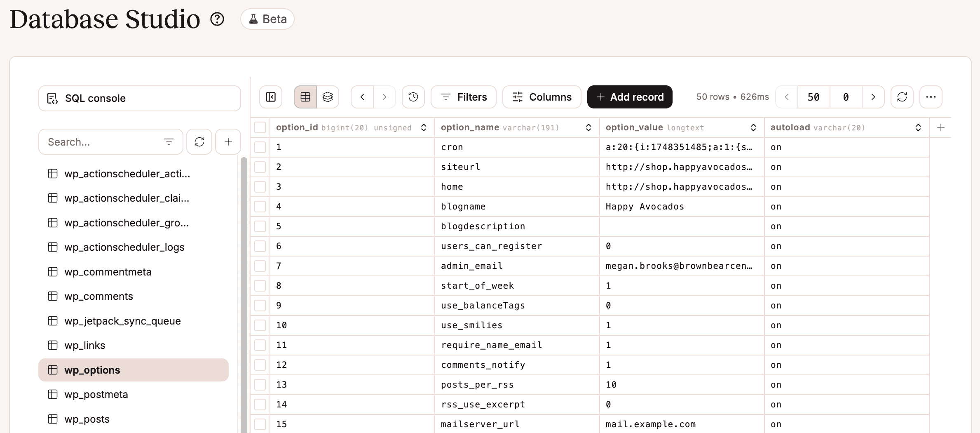Open query history clock icon
Screen dimensions: 980x433
click(413, 97)
